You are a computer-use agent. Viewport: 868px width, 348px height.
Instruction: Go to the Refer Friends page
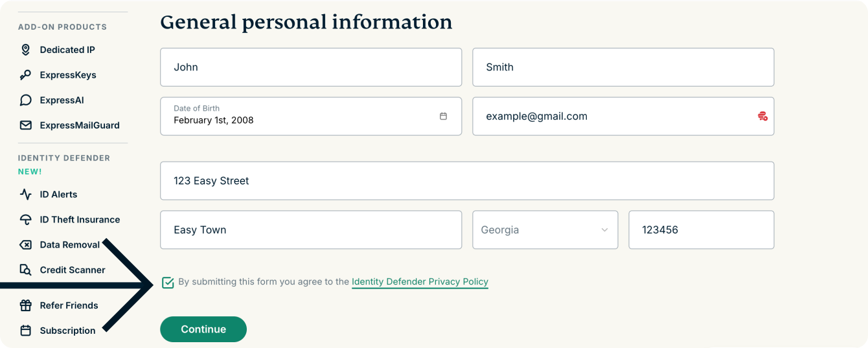pyautogui.click(x=69, y=305)
